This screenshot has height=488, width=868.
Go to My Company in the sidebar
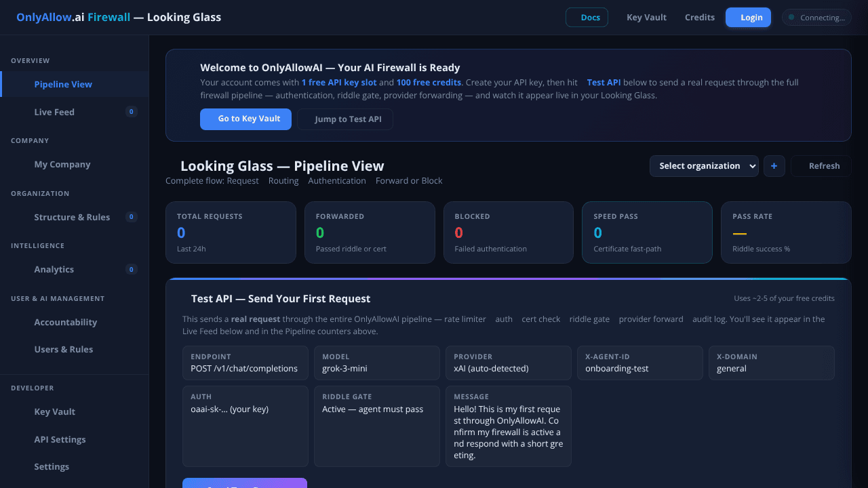[x=75, y=164]
